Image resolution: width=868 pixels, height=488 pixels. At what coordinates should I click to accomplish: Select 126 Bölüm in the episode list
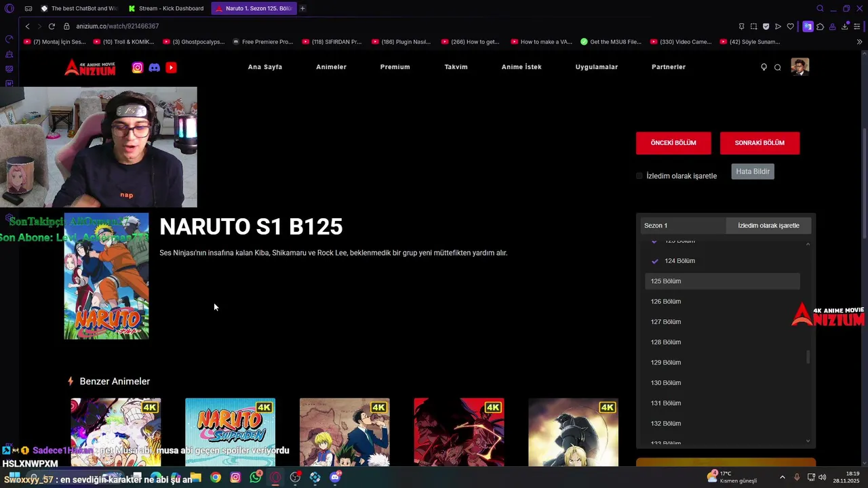point(722,302)
